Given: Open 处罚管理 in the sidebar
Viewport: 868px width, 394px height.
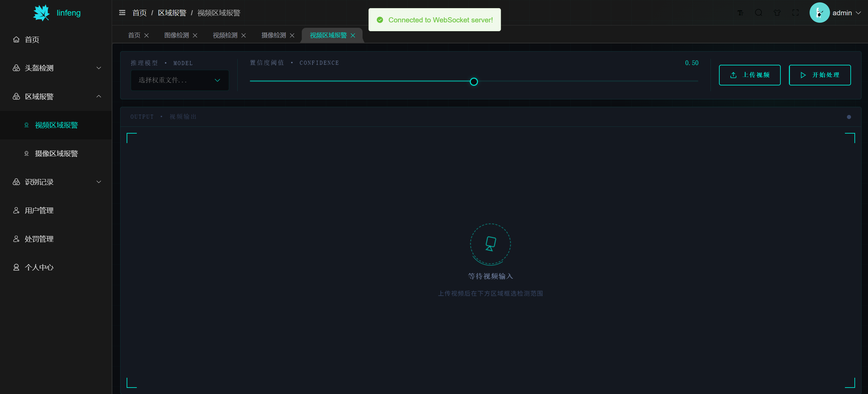Looking at the screenshot, I should 56,239.
